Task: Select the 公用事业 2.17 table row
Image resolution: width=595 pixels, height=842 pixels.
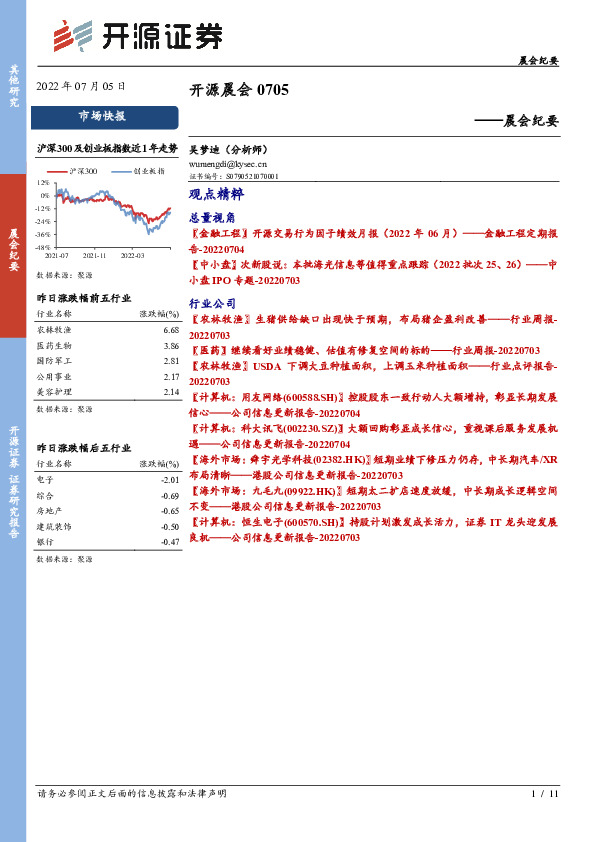Action: (108, 376)
